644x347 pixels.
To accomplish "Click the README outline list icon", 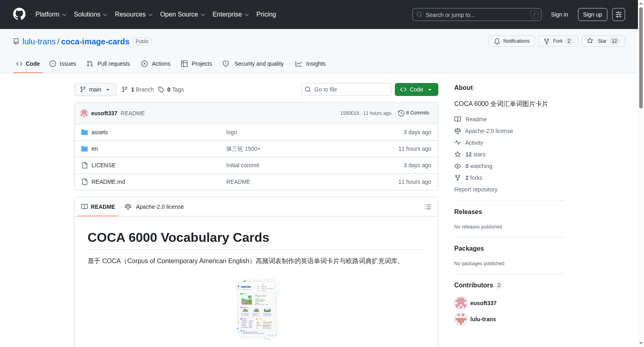I will tap(428, 207).
